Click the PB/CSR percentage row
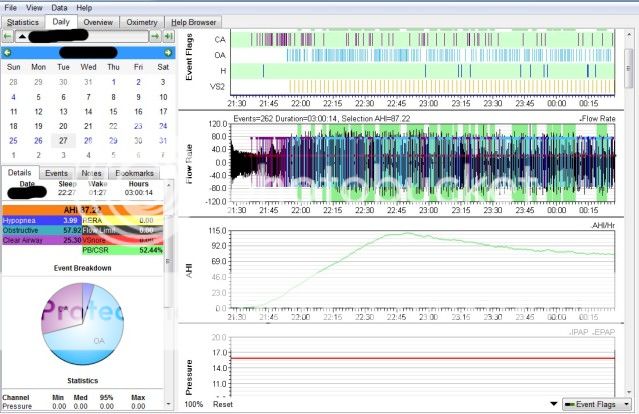The image size is (639, 414). coord(123,250)
